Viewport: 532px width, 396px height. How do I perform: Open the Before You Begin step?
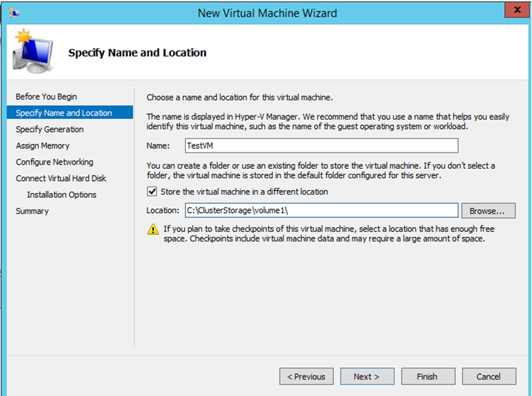pos(46,97)
